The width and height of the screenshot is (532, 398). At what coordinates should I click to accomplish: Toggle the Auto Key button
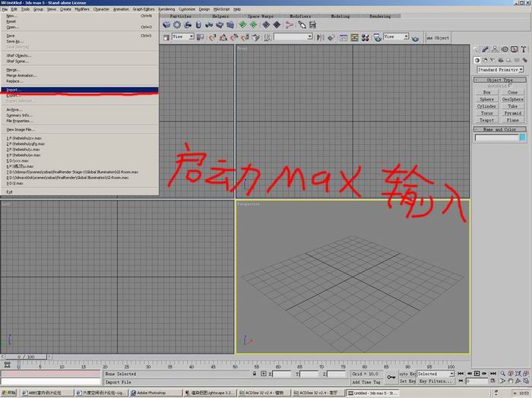pos(407,374)
